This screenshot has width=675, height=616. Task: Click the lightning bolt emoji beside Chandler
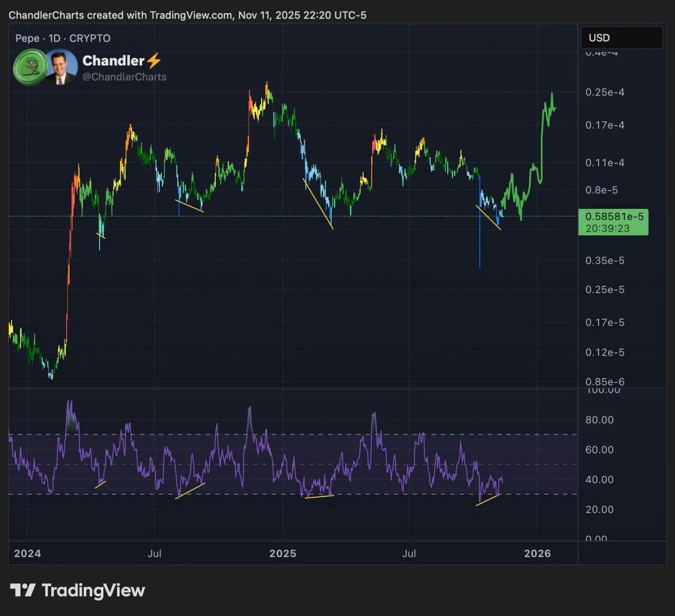click(153, 61)
